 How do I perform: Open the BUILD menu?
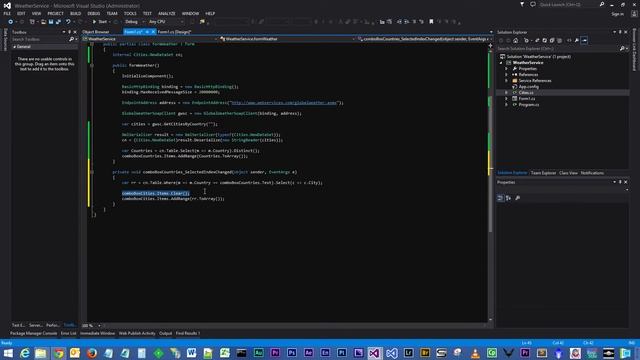click(x=76, y=13)
